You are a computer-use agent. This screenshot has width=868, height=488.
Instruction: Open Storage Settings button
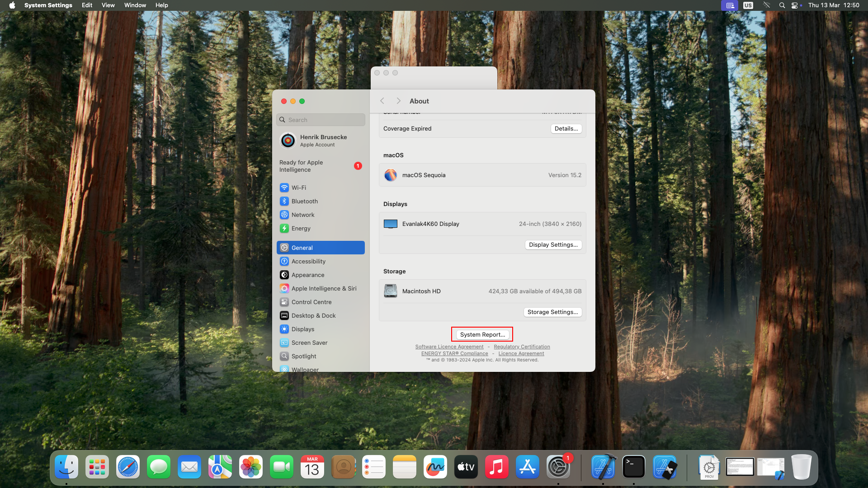(552, 312)
